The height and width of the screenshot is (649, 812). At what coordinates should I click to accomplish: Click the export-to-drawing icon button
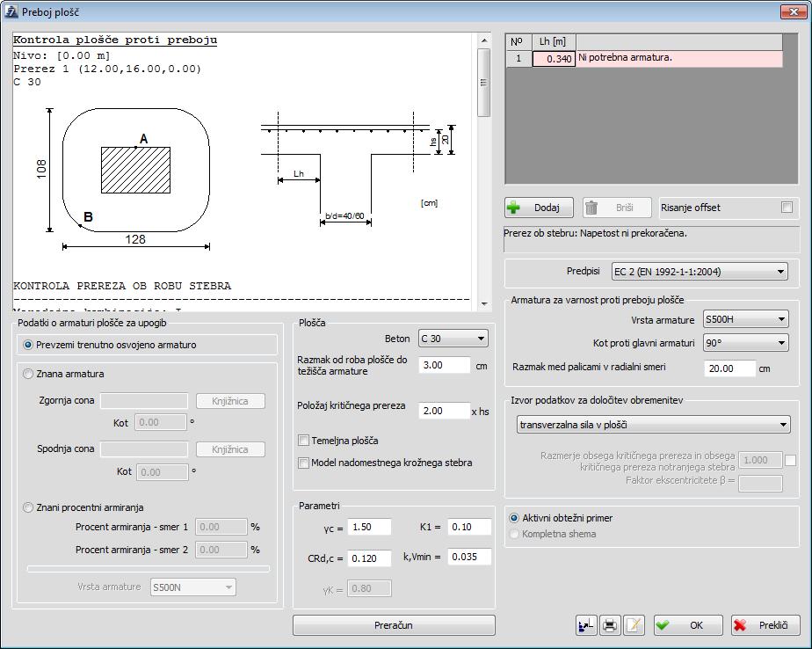coord(586,625)
